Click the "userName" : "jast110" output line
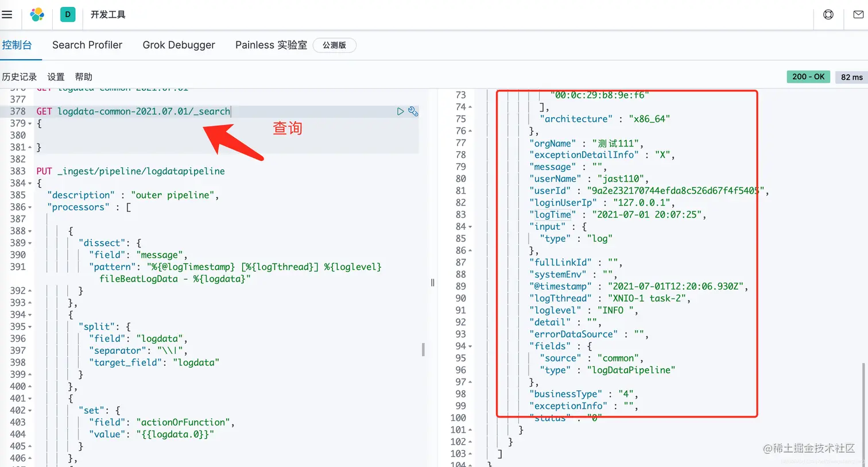Image resolution: width=868 pixels, height=467 pixels. [x=588, y=179]
